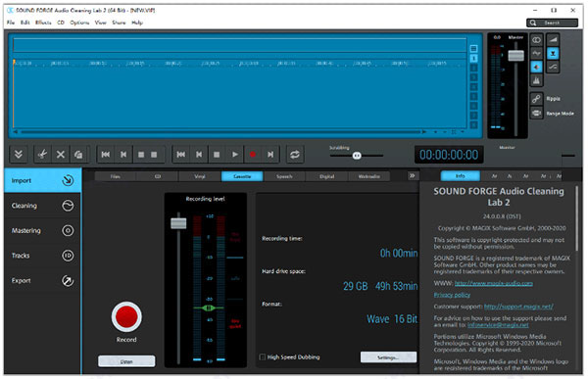Click the spectrum bars icon
The image size is (588, 379).
point(536,80)
